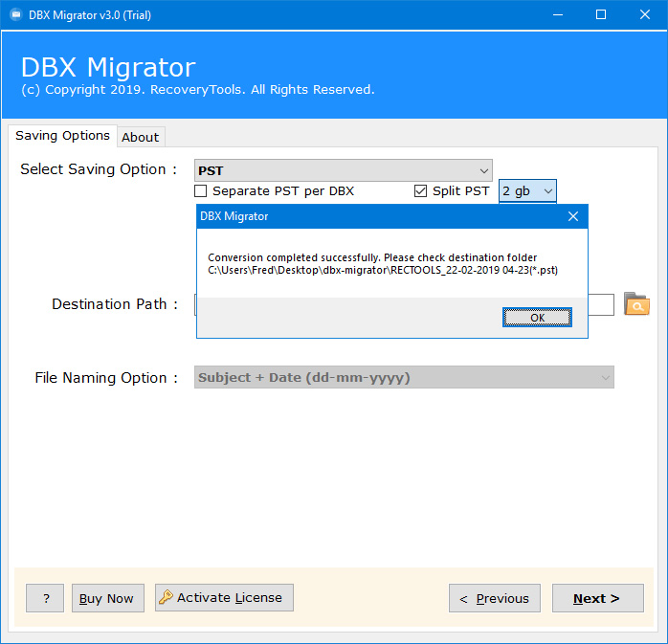Screen dimensions: 668x644
Task: Click the RecoveryTools copyright text in header
Action: pyautogui.click(x=198, y=89)
